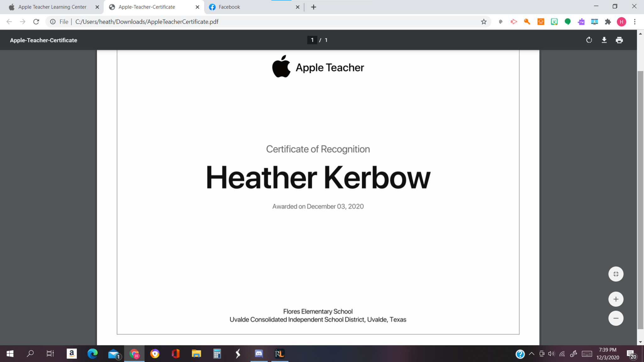
Task: Reload the current page
Action: [36, 22]
